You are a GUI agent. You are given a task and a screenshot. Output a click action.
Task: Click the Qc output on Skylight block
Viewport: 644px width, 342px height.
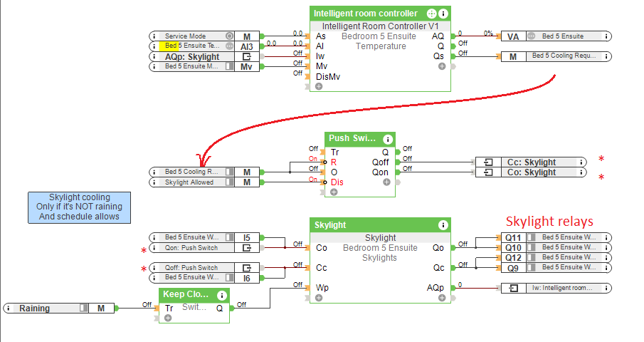click(x=438, y=268)
